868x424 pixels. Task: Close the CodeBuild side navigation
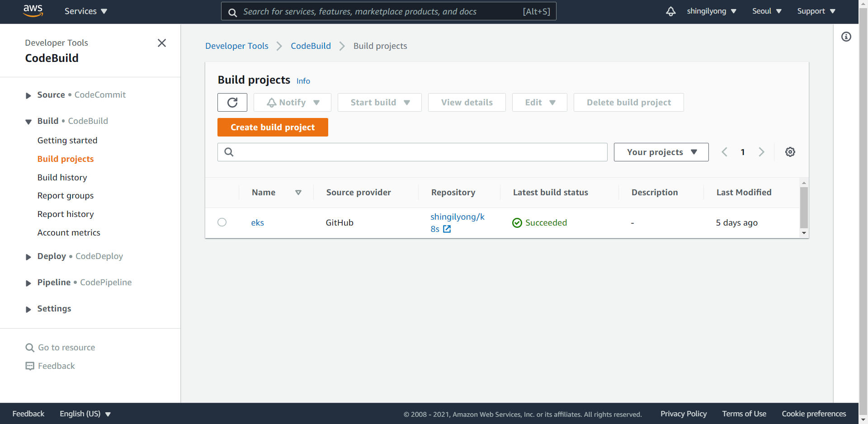click(x=162, y=43)
